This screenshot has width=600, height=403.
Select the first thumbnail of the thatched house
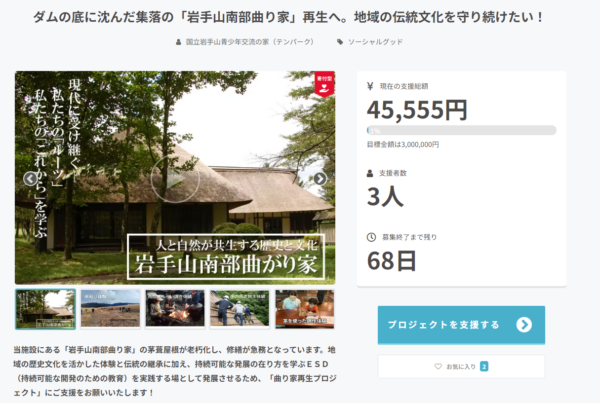46,309
